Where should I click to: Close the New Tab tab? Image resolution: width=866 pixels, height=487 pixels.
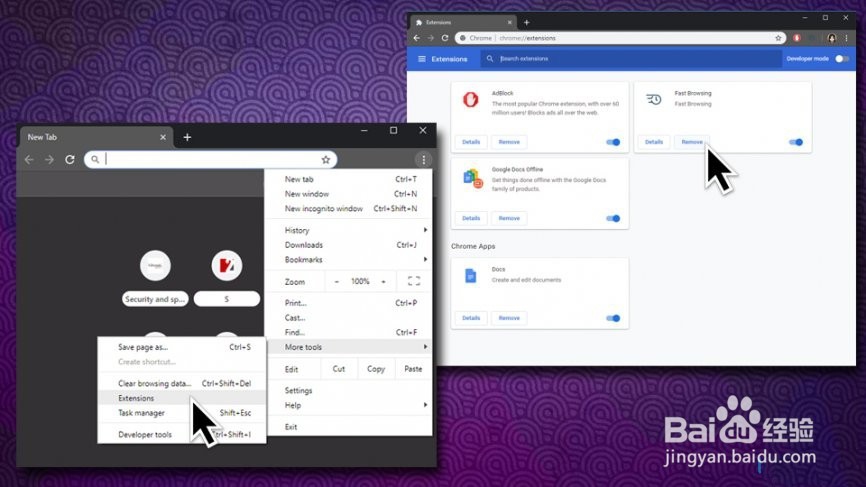(163, 137)
